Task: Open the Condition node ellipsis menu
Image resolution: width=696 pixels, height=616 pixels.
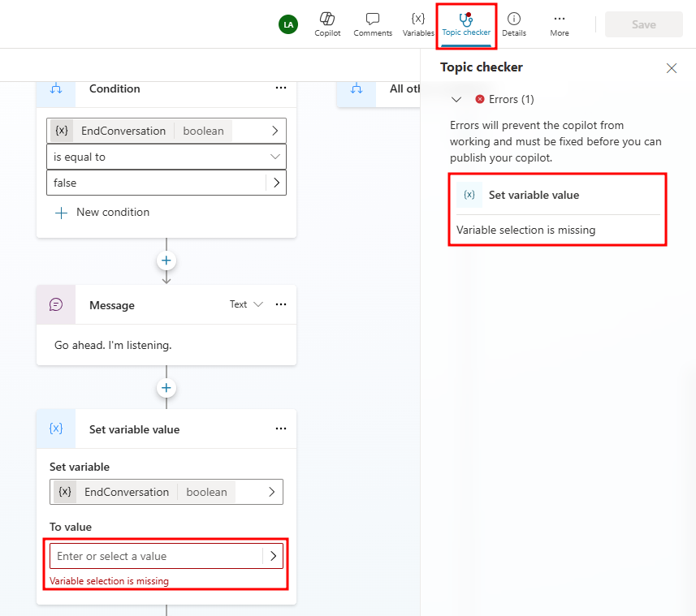Action: point(280,88)
